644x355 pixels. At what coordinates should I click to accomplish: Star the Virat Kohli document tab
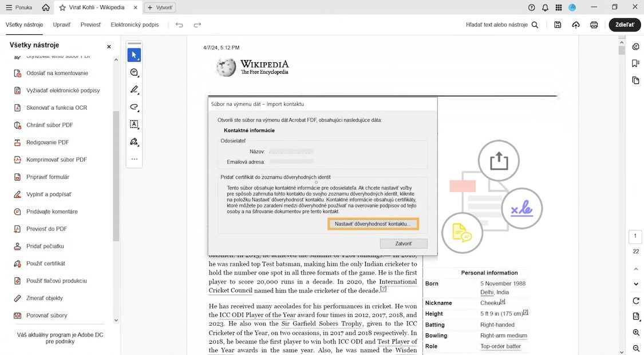click(x=62, y=7)
